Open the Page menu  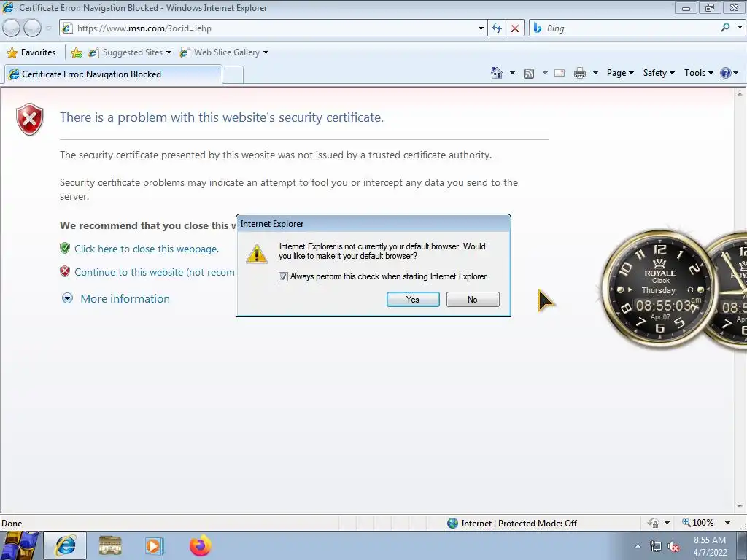pyautogui.click(x=620, y=73)
